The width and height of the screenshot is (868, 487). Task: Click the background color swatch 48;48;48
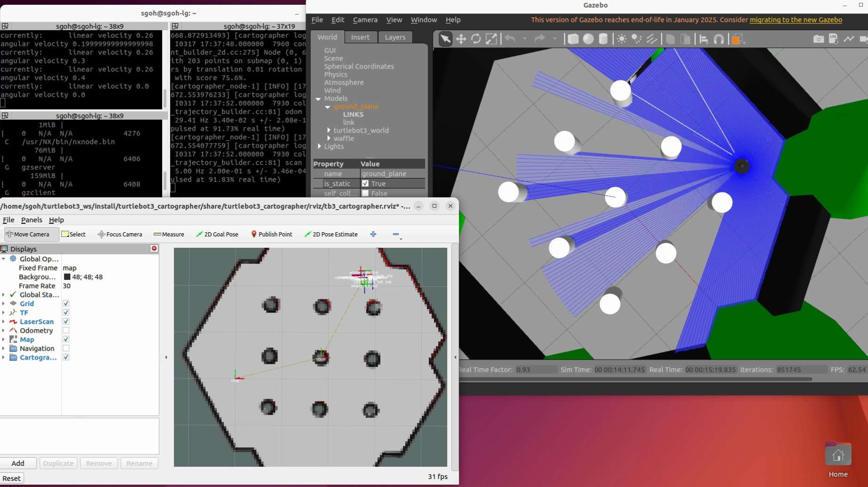tap(67, 277)
